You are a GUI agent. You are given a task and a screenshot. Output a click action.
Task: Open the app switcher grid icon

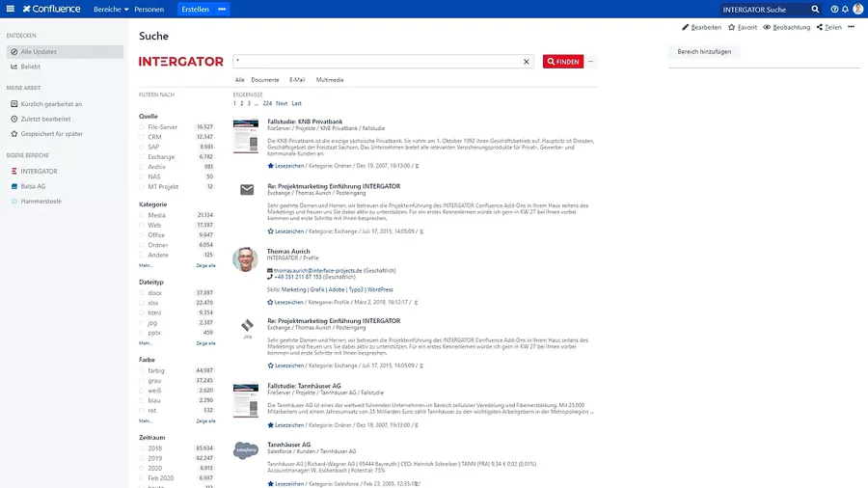pos(10,9)
